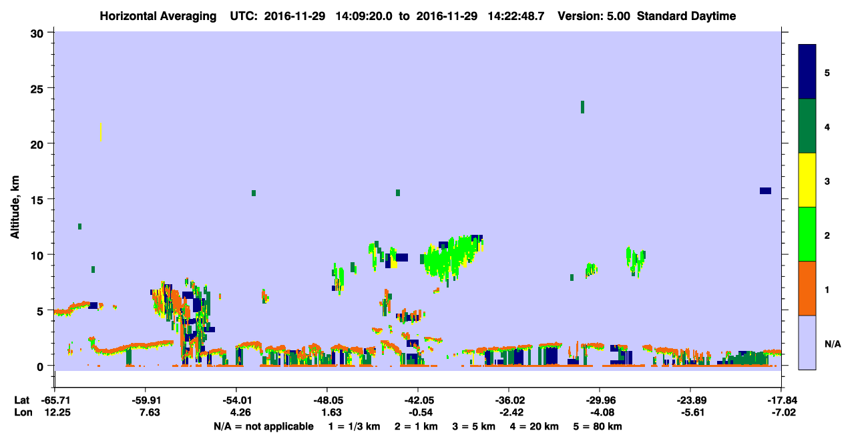
Task: Click the legend text '5 = 80 km'
Action: [598, 426]
